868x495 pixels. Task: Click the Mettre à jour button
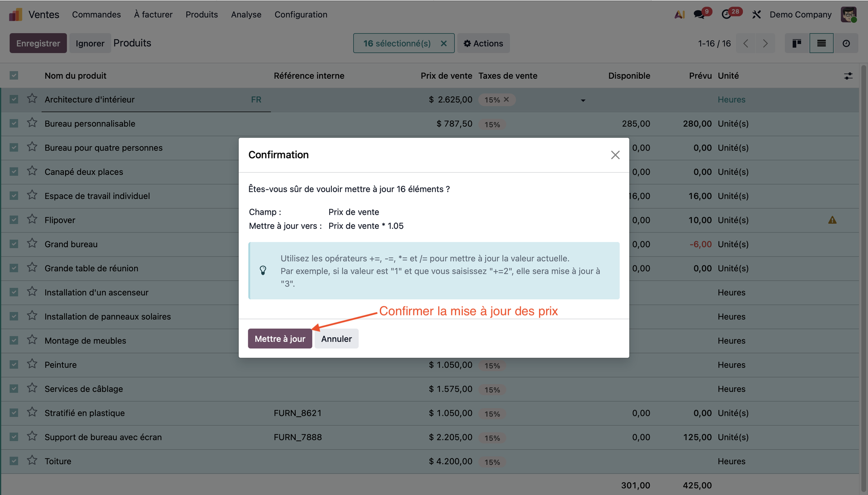(x=280, y=339)
